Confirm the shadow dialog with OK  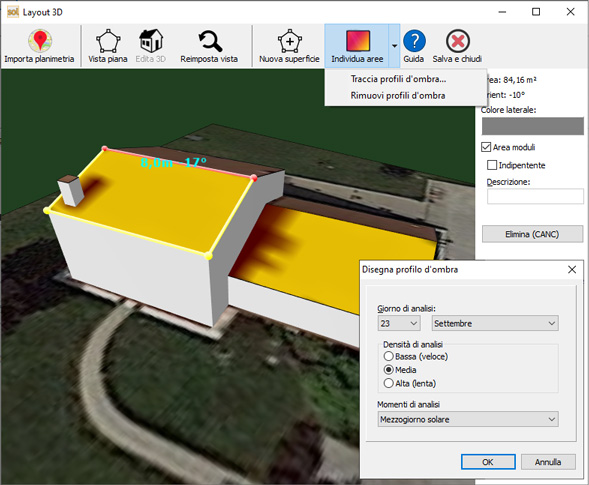click(x=488, y=462)
